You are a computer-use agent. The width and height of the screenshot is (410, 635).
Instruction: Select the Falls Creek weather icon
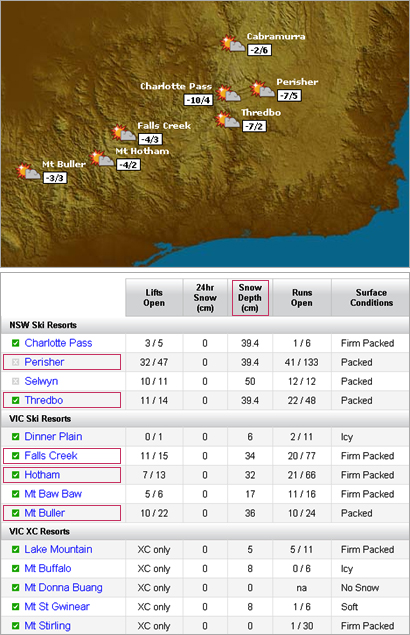tap(124, 133)
